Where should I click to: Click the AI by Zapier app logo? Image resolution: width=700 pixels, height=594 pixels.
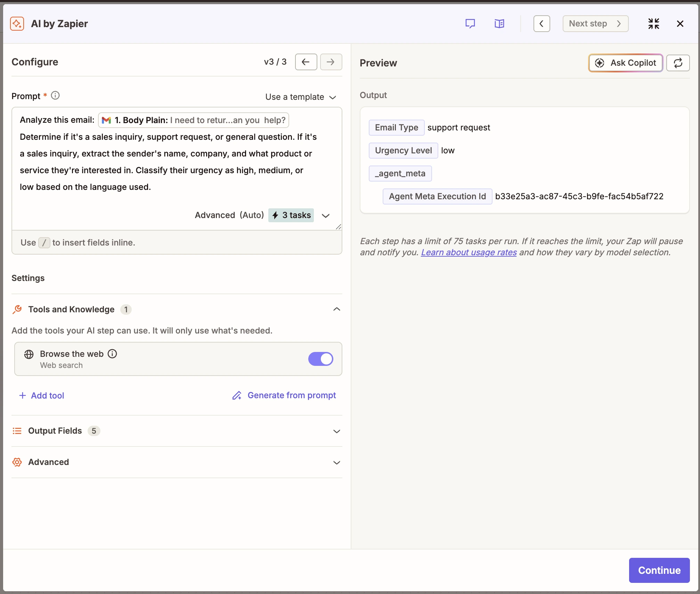pyautogui.click(x=17, y=24)
